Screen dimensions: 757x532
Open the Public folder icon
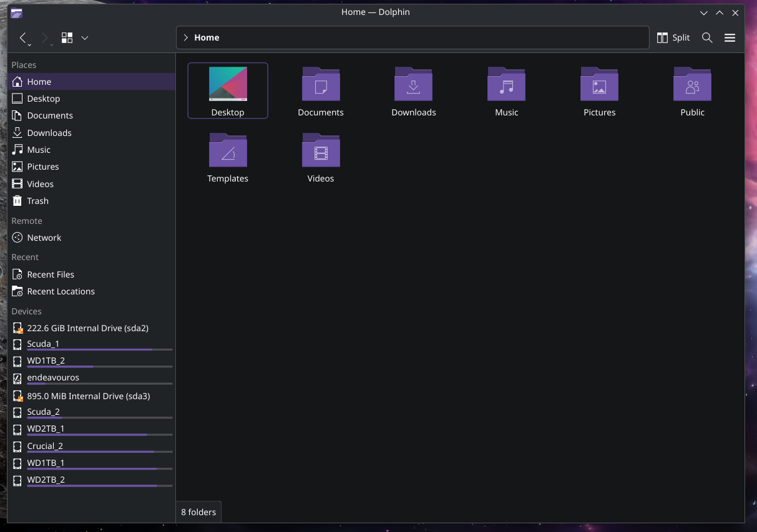point(692,85)
